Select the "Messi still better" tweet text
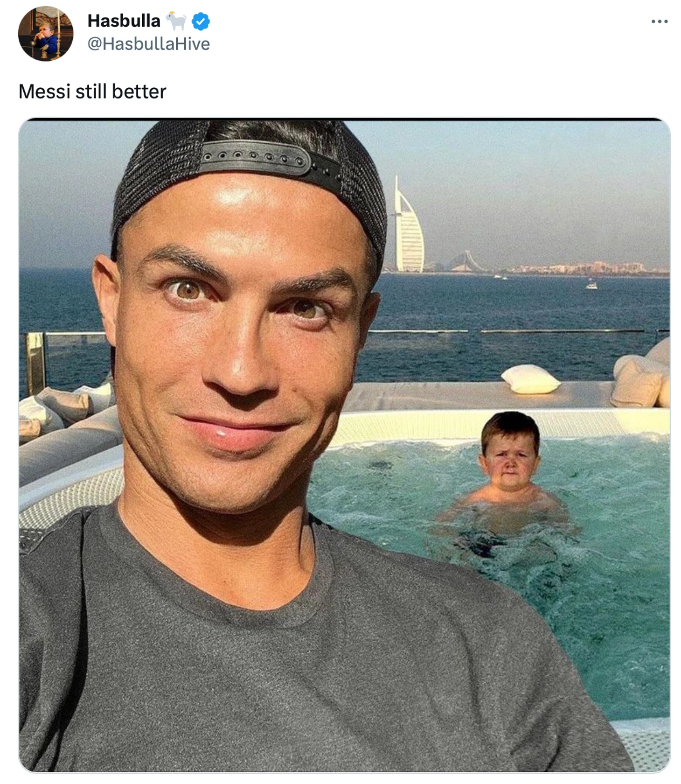Viewport: 681px width, 784px height. [92, 91]
